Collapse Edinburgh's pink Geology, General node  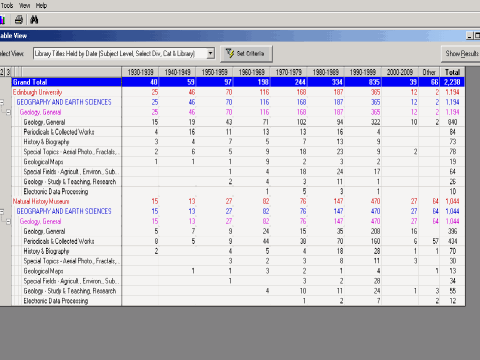pyautogui.click(x=8, y=112)
